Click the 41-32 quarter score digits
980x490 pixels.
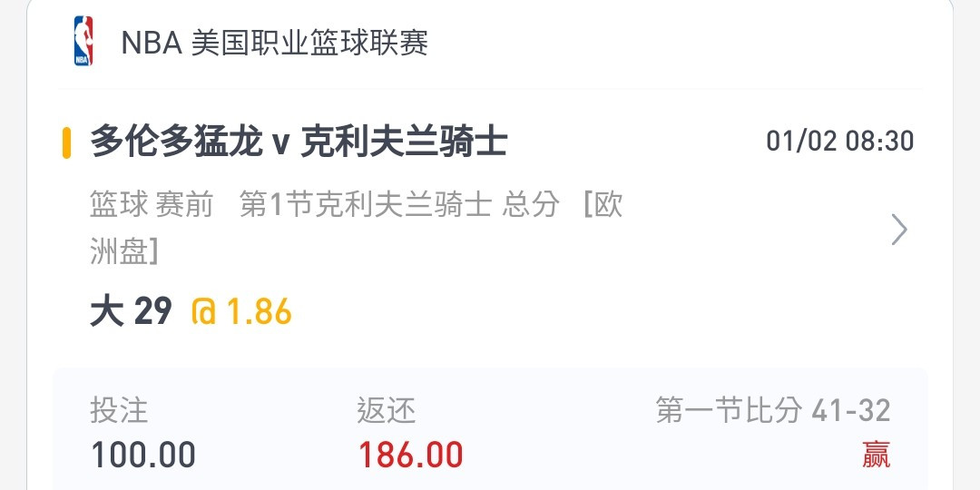tap(850, 411)
